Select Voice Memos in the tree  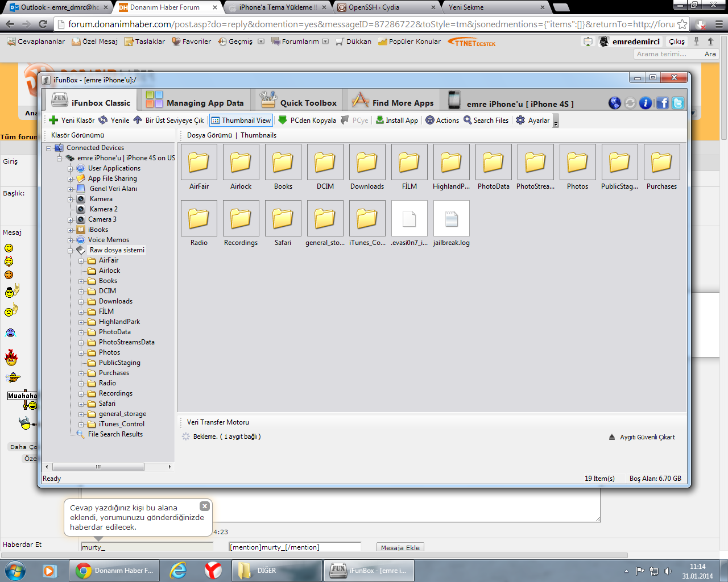point(109,240)
